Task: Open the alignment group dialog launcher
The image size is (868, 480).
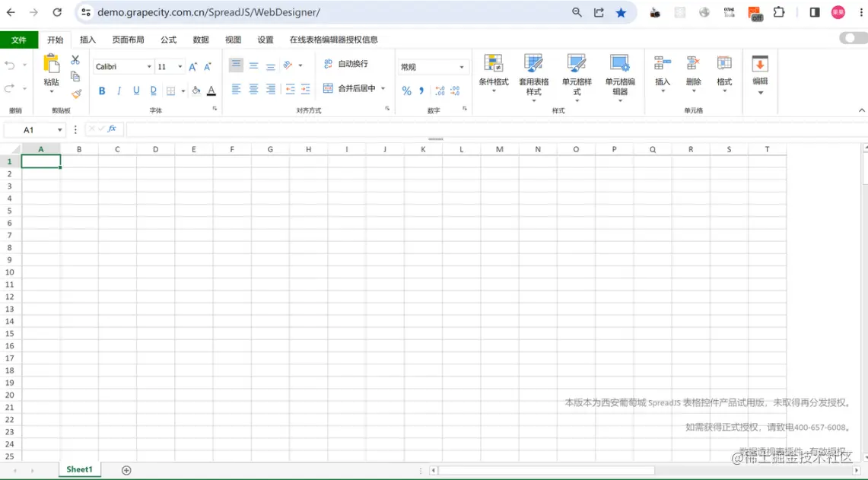Action: (387, 109)
